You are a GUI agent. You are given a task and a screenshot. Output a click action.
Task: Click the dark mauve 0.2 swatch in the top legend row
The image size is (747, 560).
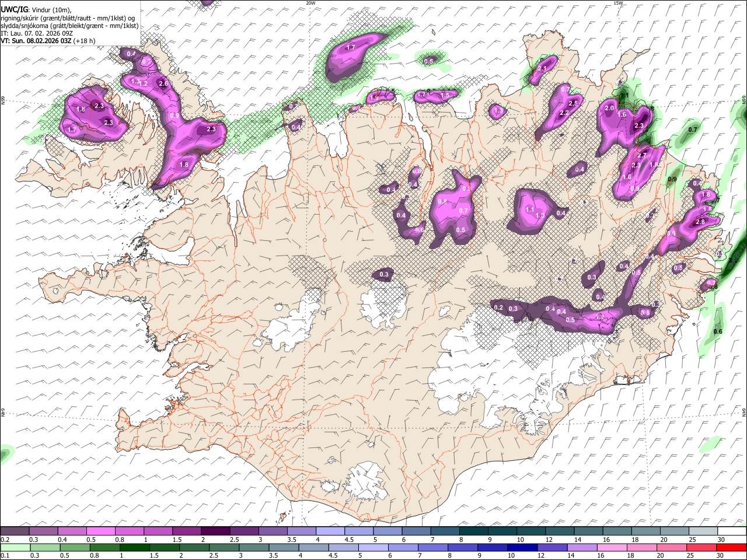15,531
